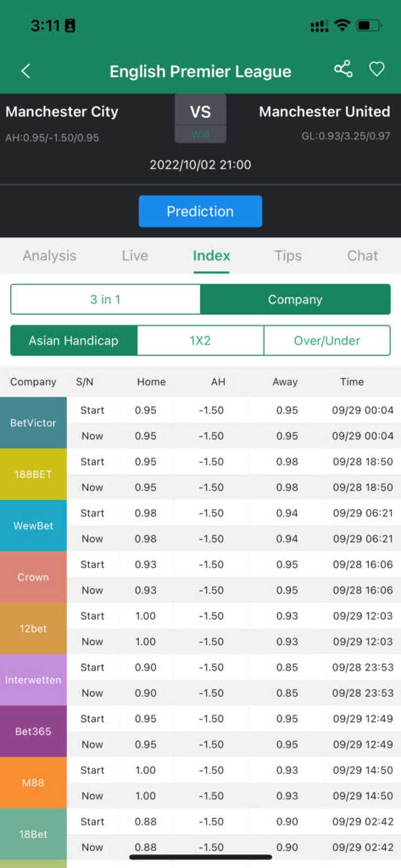Select Interwetten Now home odds 0.90
This screenshot has height=868, width=401.
145,693
